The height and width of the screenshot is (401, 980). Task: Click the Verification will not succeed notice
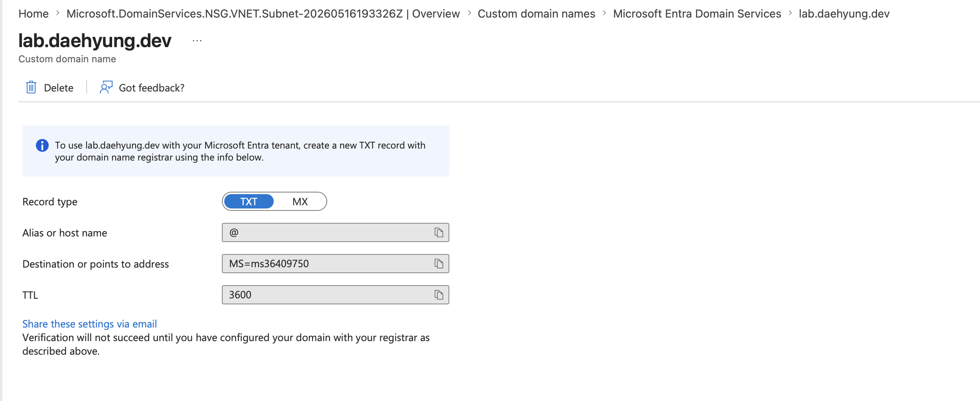(x=226, y=344)
